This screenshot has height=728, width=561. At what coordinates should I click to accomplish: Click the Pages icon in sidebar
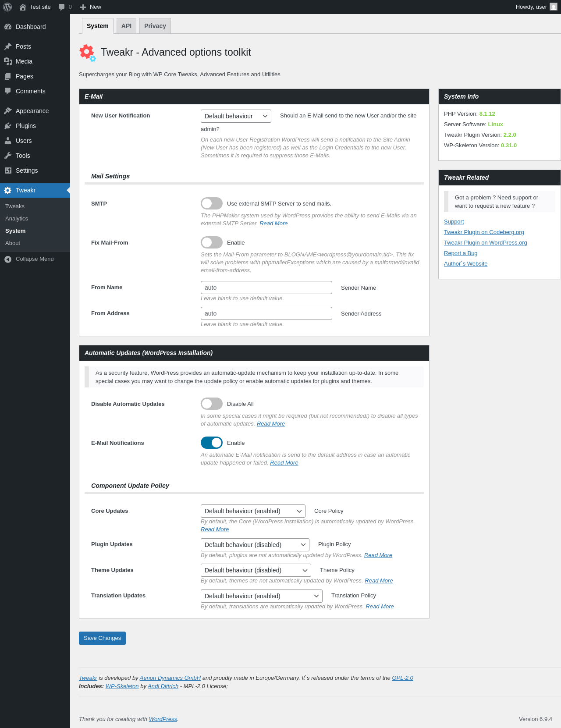pyautogui.click(x=8, y=76)
